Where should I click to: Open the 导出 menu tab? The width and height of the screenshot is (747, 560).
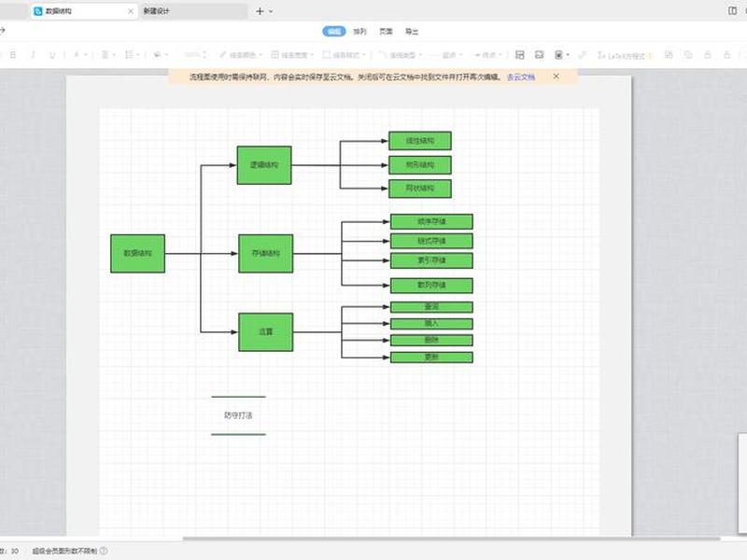click(412, 32)
